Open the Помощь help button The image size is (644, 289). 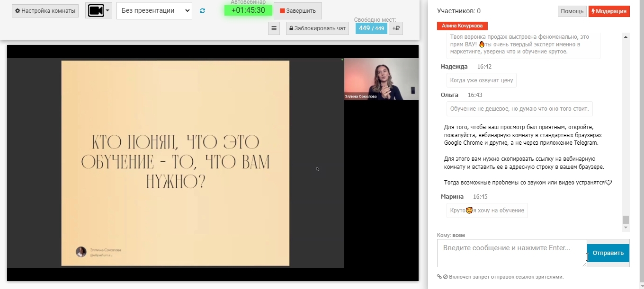572,11
